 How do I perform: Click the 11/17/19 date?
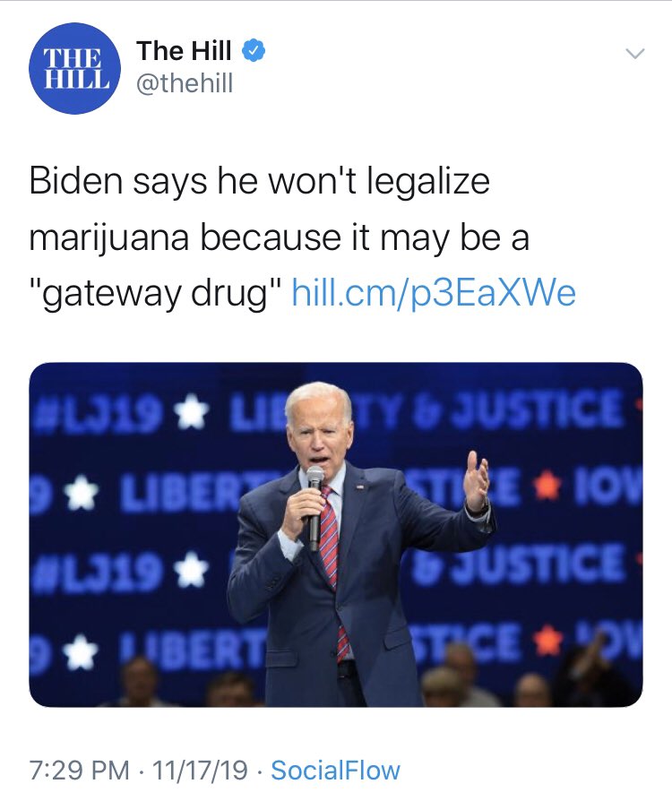click(200, 770)
